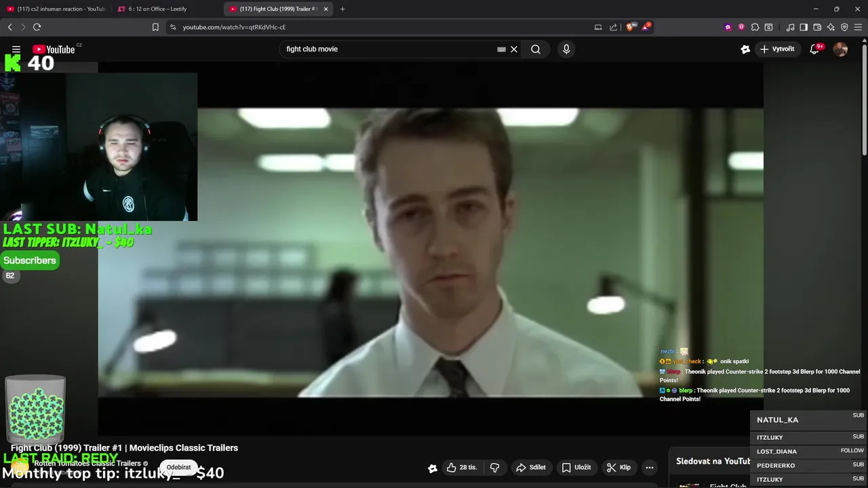This screenshot has width=868, height=488.
Task: Go to YouTube home via logo
Action: click(54, 49)
